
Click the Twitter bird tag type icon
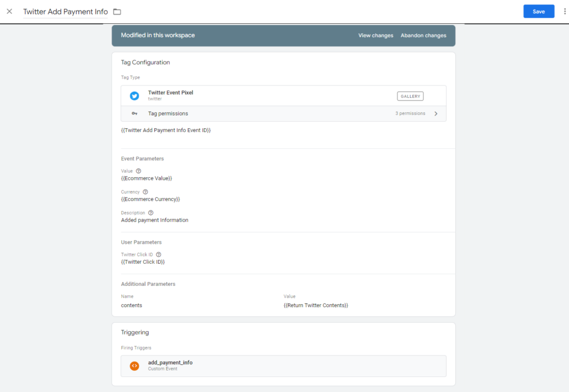coord(134,96)
